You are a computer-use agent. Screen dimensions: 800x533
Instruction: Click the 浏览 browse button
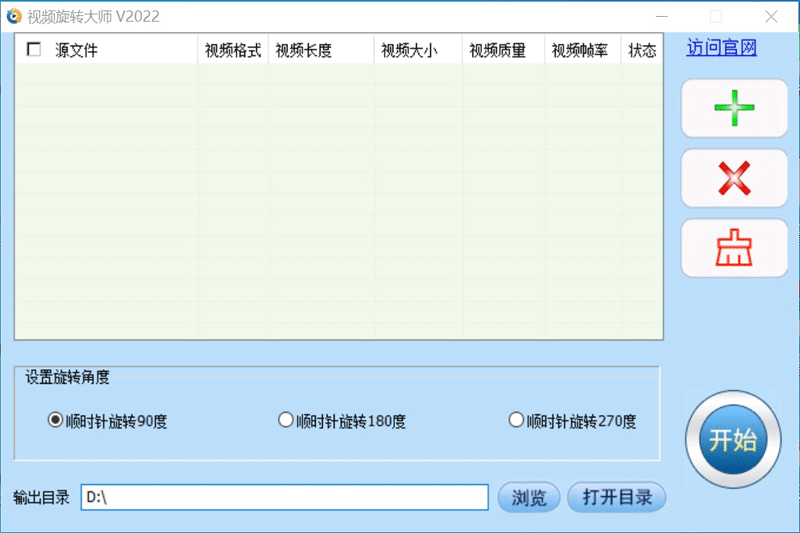point(529,497)
